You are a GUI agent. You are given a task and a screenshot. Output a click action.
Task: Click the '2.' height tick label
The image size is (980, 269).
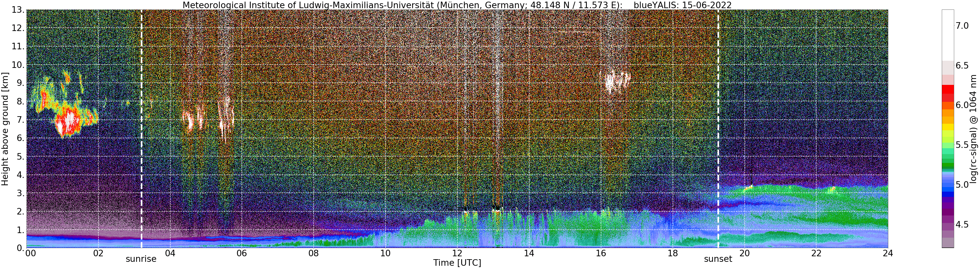pyautogui.click(x=20, y=211)
